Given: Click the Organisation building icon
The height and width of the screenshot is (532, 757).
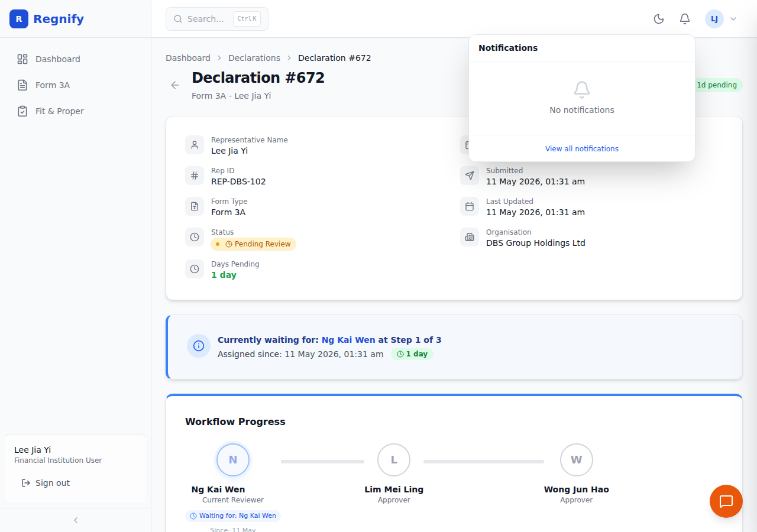Looking at the screenshot, I should (x=470, y=237).
